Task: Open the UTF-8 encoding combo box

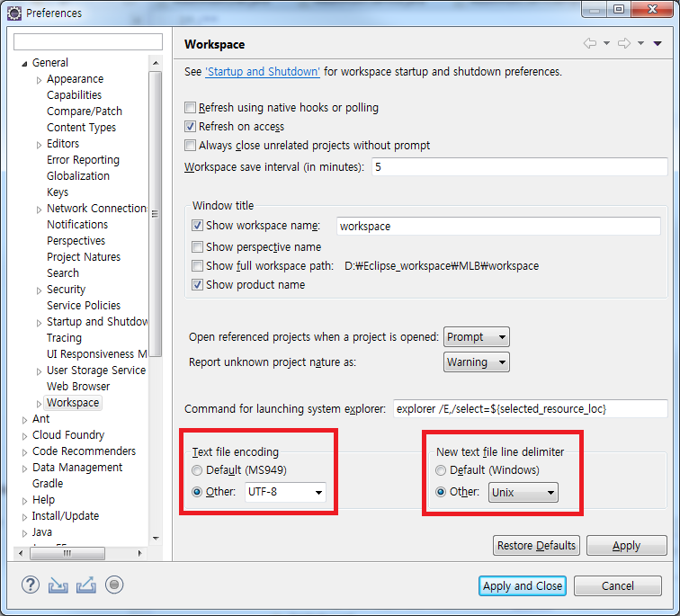Action: (x=285, y=492)
